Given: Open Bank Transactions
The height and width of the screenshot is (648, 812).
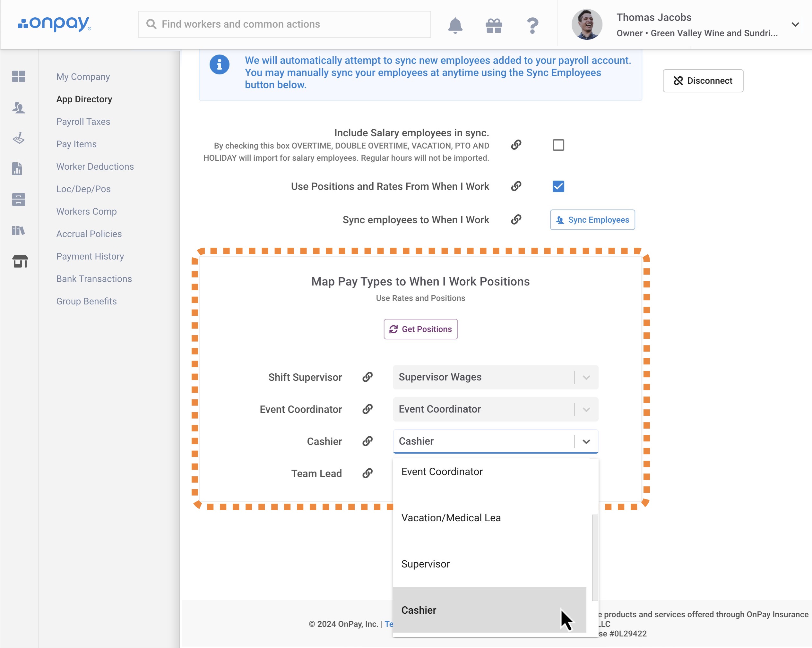Looking at the screenshot, I should click(x=94, y=279).
